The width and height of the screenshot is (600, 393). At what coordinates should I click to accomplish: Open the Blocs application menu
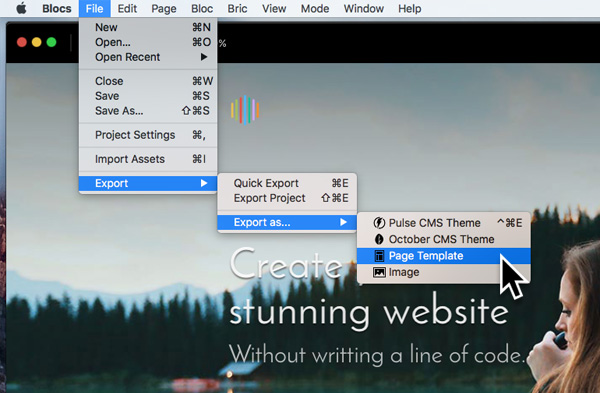point(57,8)
